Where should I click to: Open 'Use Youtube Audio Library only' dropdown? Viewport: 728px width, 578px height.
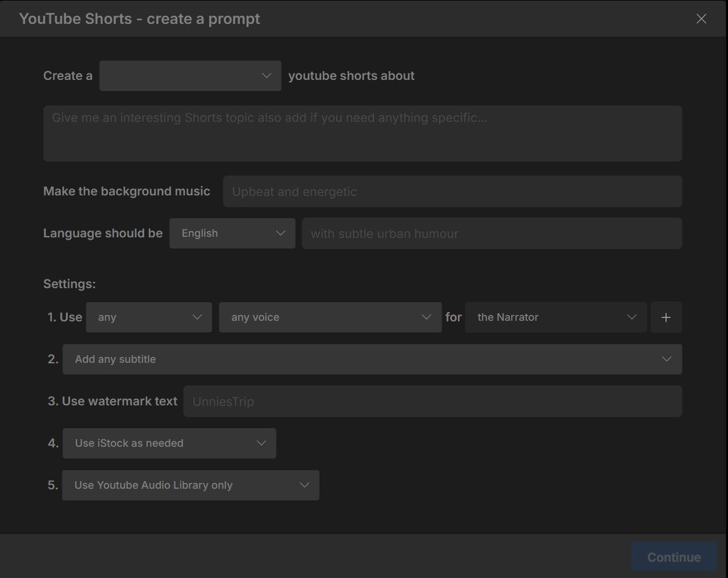coord(191,485)
